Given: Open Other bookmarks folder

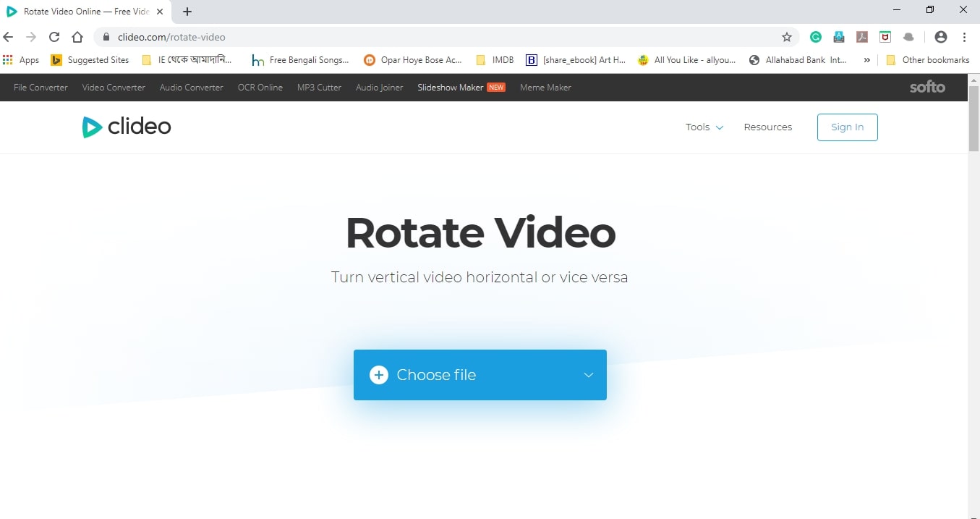Looking at the screenshot, I should pyautogui.click(x=927, y=60).
